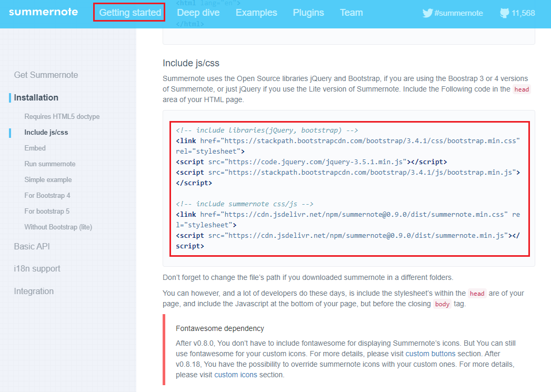The height and width of the screenshot is (392, 551).
Task: Click the 'head' code tag after 'Following code in the'
Action: (522, 89)
